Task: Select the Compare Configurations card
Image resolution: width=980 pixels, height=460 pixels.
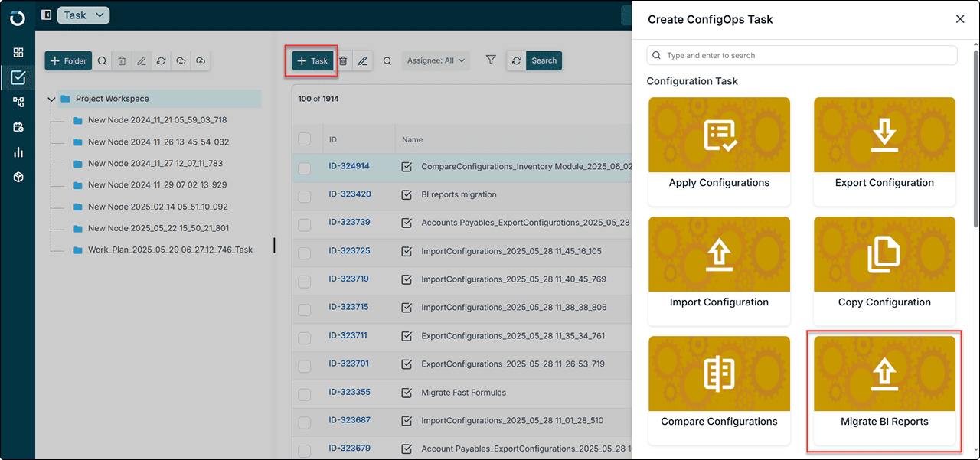Action: coord(719,390)
